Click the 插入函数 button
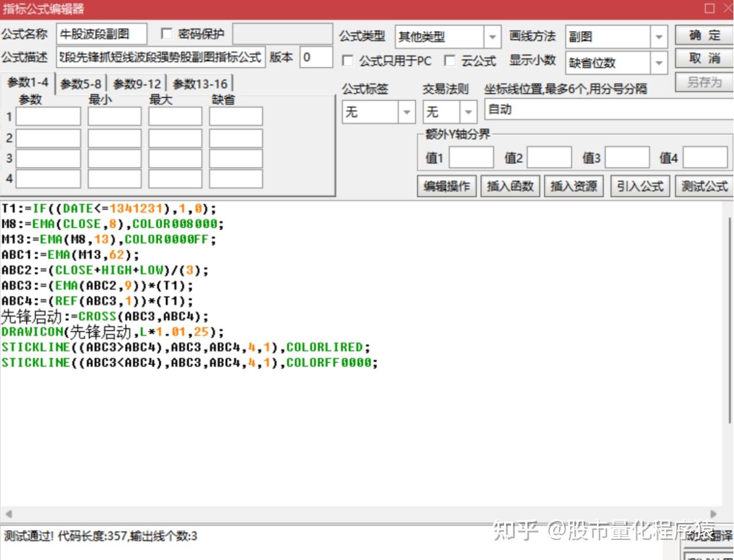Image resolution: width=734 pixels, height=560 pixels. tap(510, 186)
